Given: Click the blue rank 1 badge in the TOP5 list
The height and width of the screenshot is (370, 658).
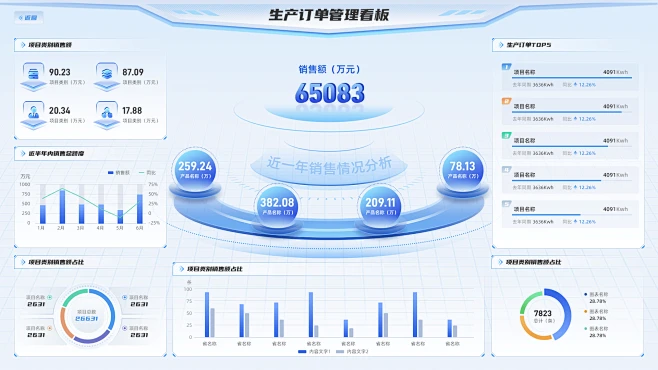Looking at the screenshot, I should 507,67.
